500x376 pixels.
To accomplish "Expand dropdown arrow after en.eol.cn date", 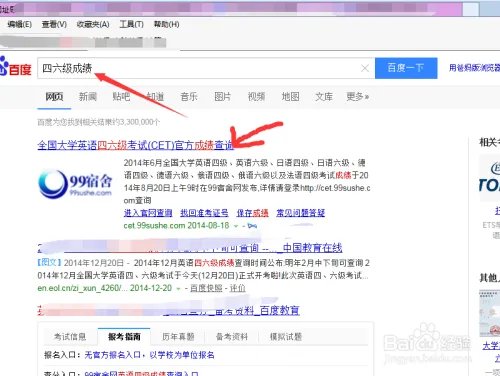I will 178,288.
